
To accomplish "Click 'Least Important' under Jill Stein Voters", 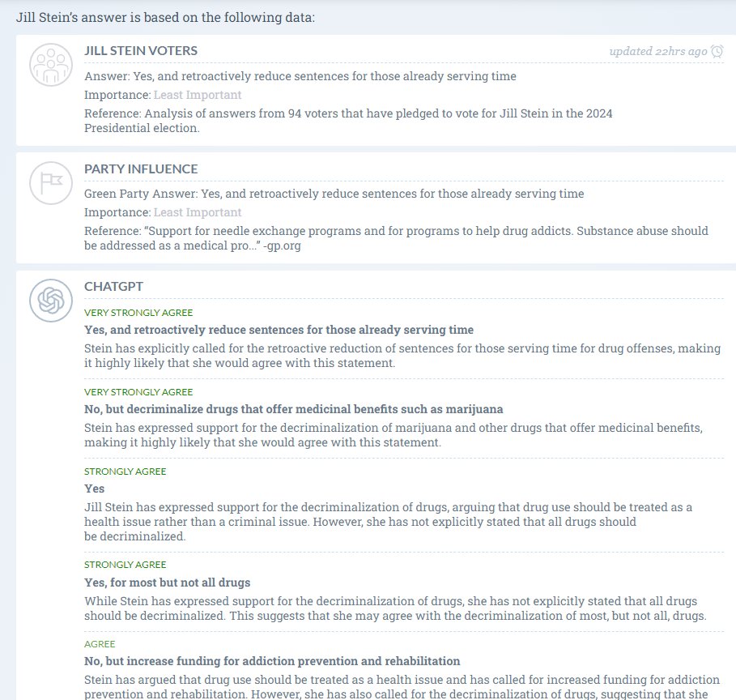I will click(198, 95).
